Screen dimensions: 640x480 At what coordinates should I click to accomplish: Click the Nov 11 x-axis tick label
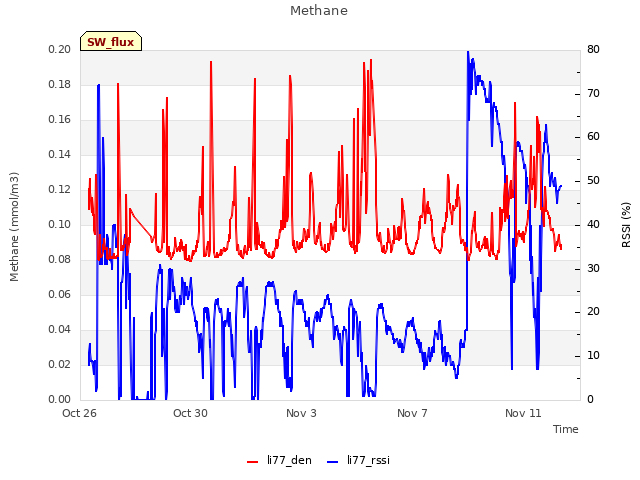[x=523, y=413]
